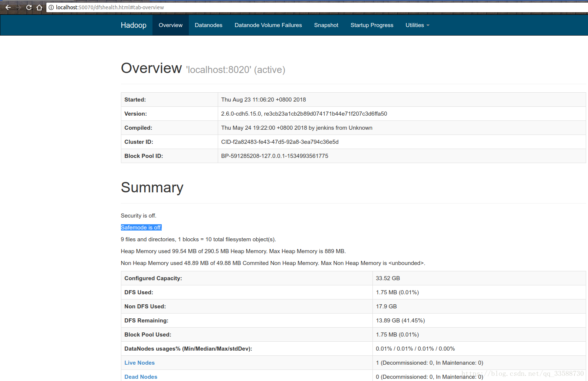
Task: Click the 'Security is off.' text
Action: (x=139, y=216)
